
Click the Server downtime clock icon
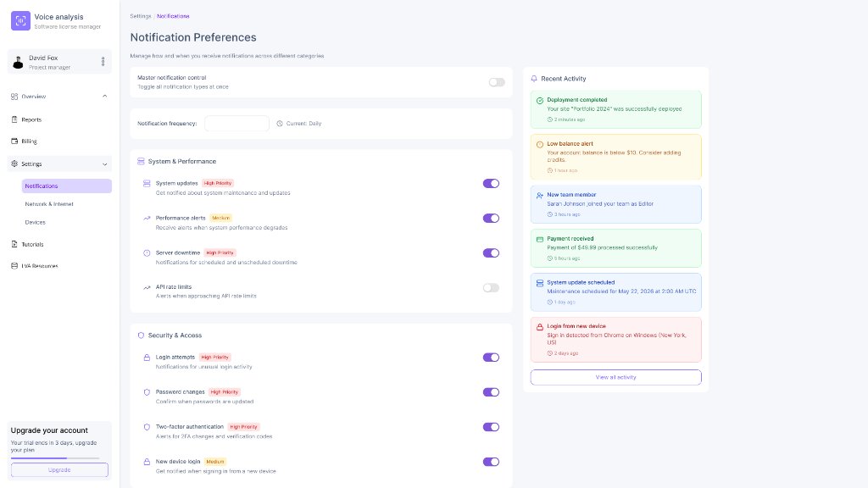(147, 252)
